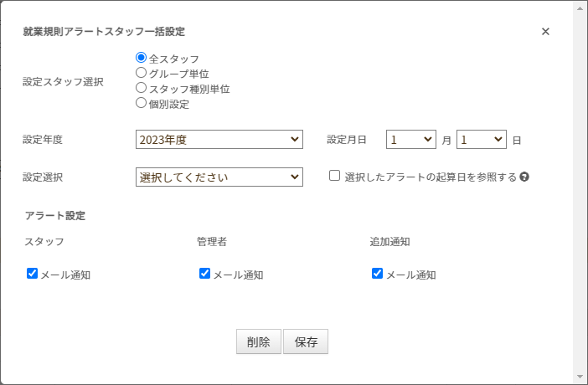Screen dimensions: 588x385
Task: Select the スタッフ種別単位 radio button
Action: (x=141, y=87)
